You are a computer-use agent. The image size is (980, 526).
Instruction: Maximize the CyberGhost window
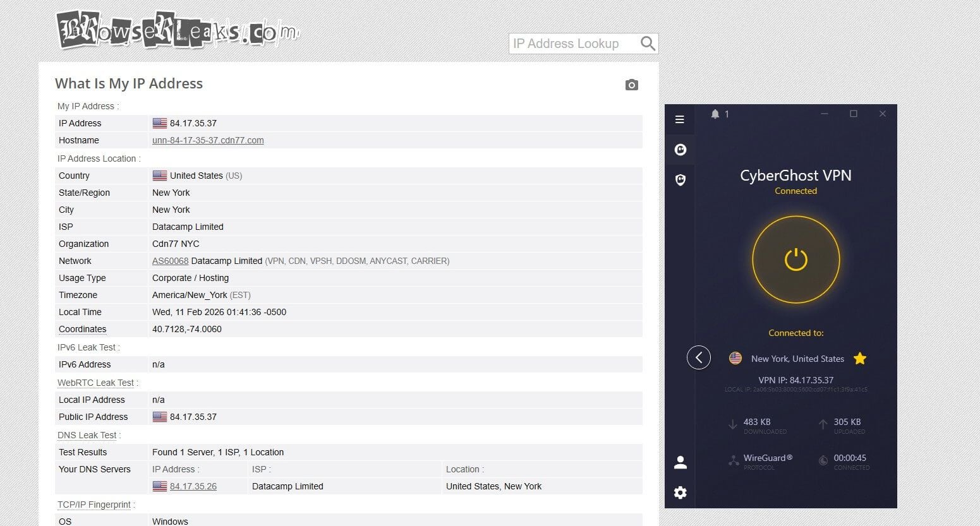[854, 114]
